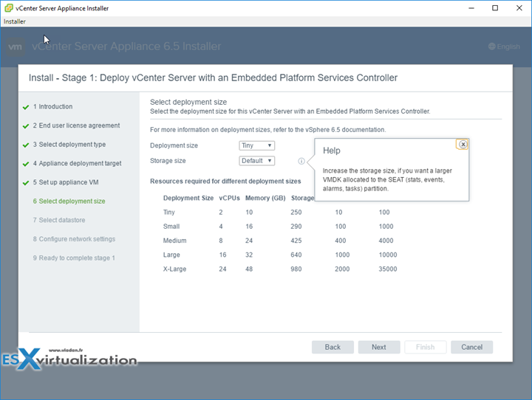Cancel the installation wizard
Viewport: 532px width, 400px height.
coord(471,347)
